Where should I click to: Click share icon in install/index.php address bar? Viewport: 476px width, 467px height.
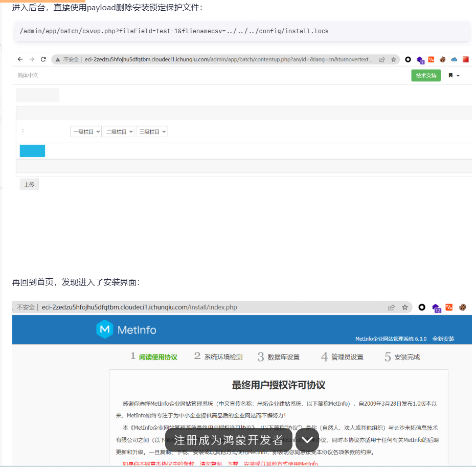tap(391, 307)
